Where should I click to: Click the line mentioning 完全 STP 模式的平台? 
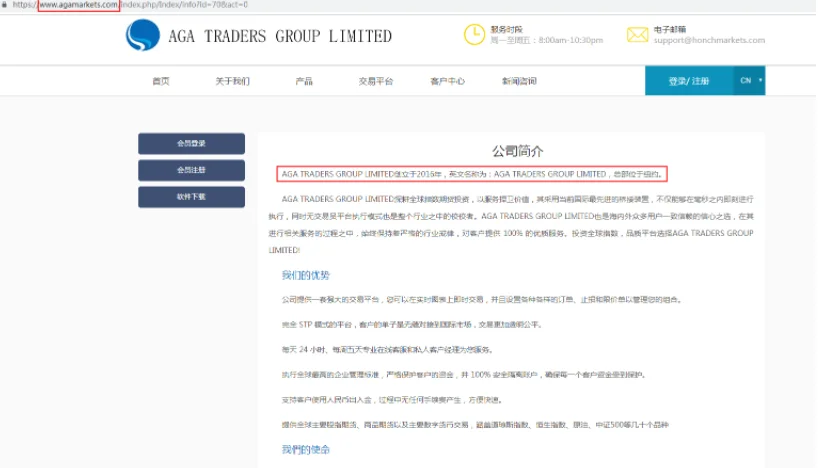(x=412, y=325)
